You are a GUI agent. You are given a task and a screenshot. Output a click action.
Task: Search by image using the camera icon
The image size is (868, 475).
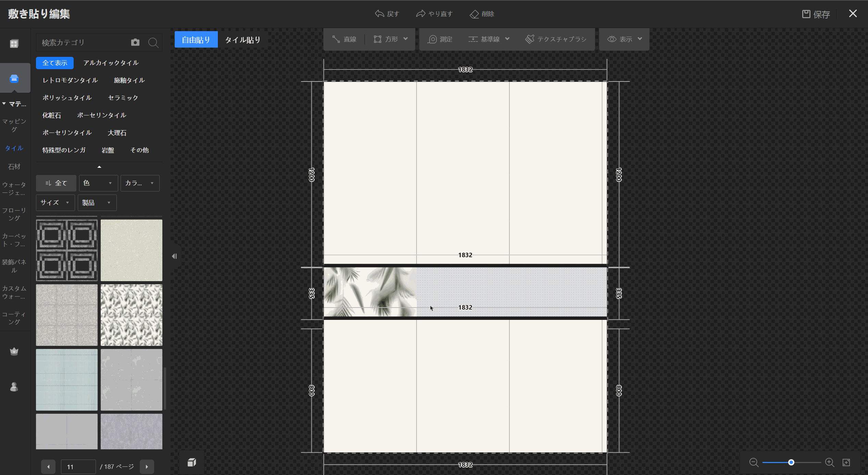(x=135, y=42)
